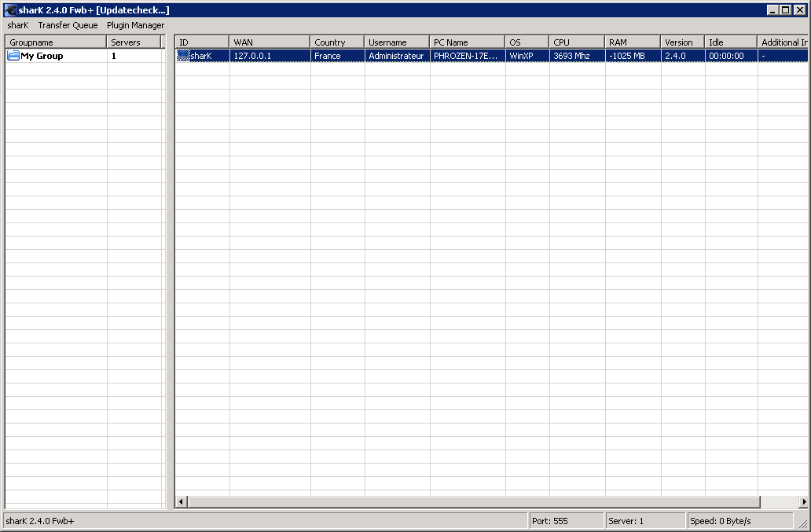Select the My Group tree item
811x532 pixels.
pyautogui.click(x=42, y=56)
